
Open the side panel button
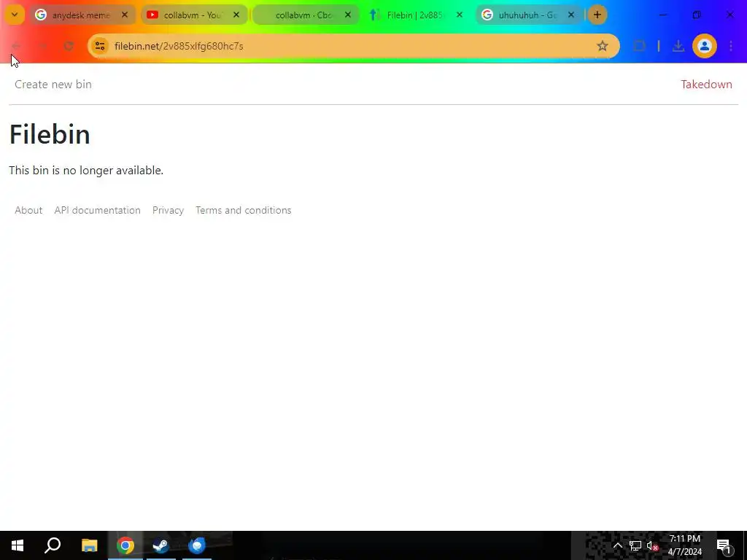click(639, 46)
